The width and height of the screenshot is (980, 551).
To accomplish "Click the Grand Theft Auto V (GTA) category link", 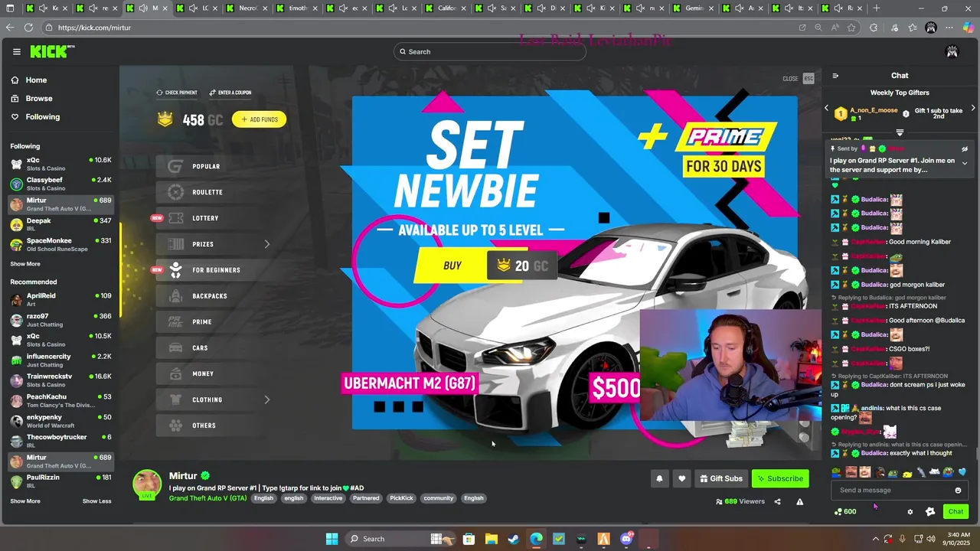I will [x=207, y=498].
